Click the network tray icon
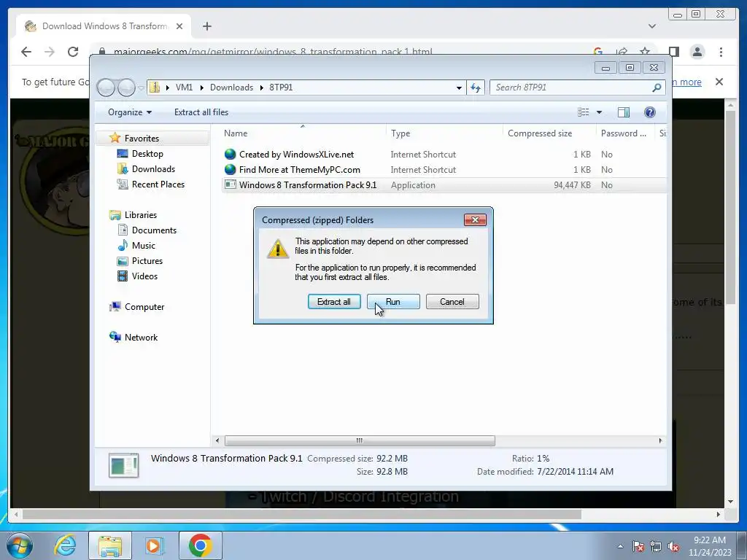This screenshot has width=747, height=560. coord(656,547)
